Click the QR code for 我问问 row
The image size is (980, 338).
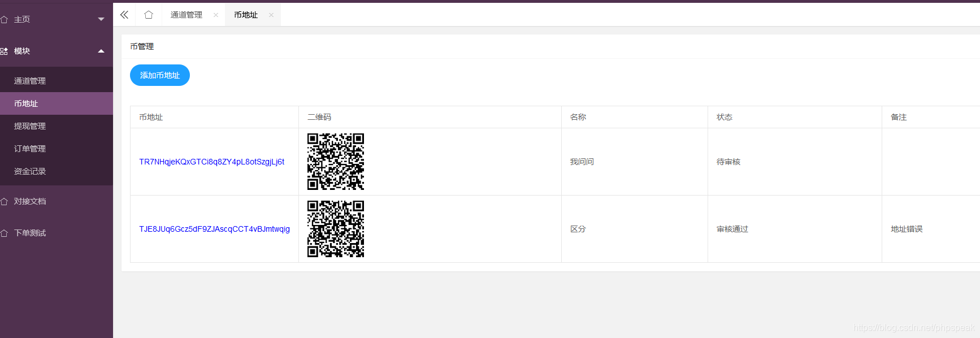(336, 162)
